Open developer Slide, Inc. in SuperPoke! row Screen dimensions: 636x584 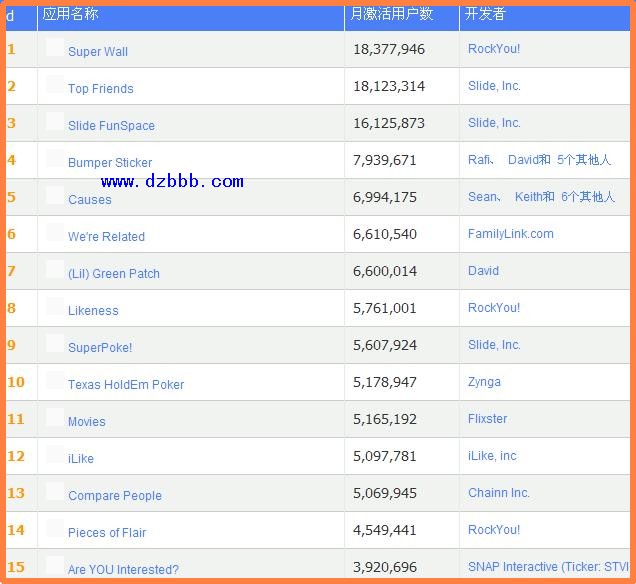pyautogui.click(x=494, y=345)
